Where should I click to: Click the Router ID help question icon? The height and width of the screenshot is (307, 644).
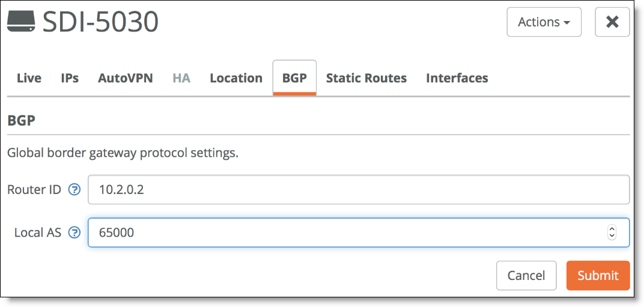(x=74, y=189)
